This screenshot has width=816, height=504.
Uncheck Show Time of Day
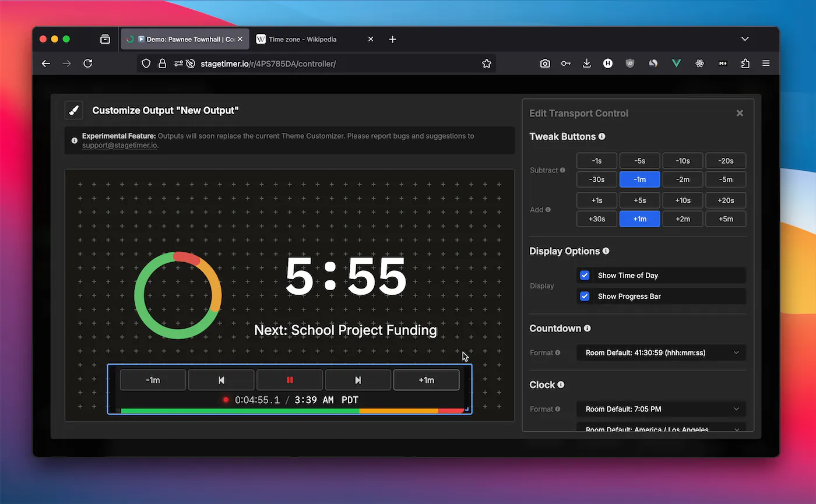584,275
